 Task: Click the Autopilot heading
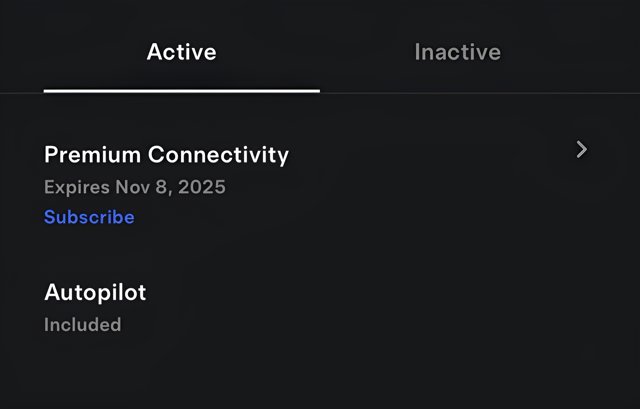click(x=95, y=293)
